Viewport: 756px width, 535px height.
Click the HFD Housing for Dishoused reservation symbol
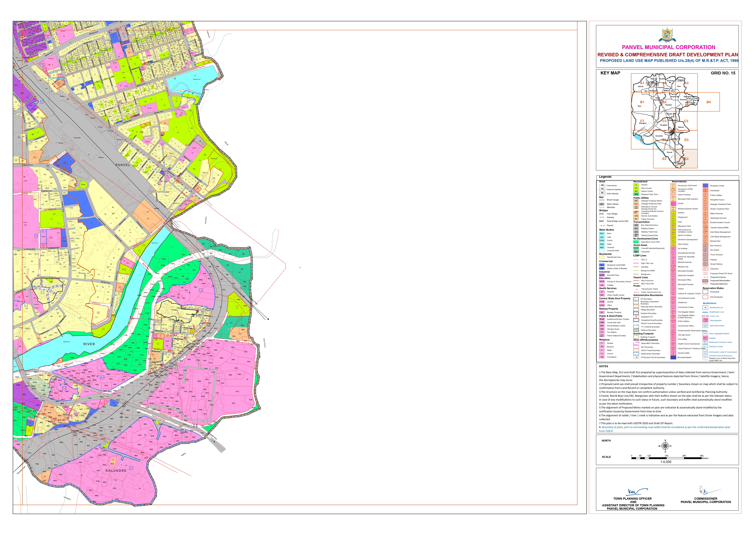click(x=673, y=185)
